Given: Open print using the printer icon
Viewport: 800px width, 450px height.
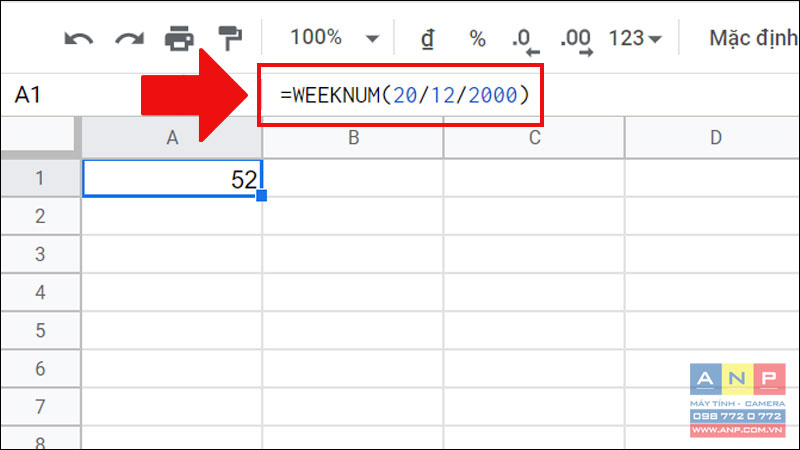Looking at the screenshot, I should click(x=179, y=38).
